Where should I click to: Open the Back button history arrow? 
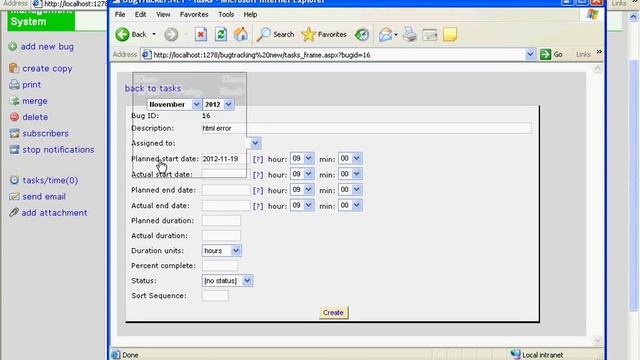(154, 35)
